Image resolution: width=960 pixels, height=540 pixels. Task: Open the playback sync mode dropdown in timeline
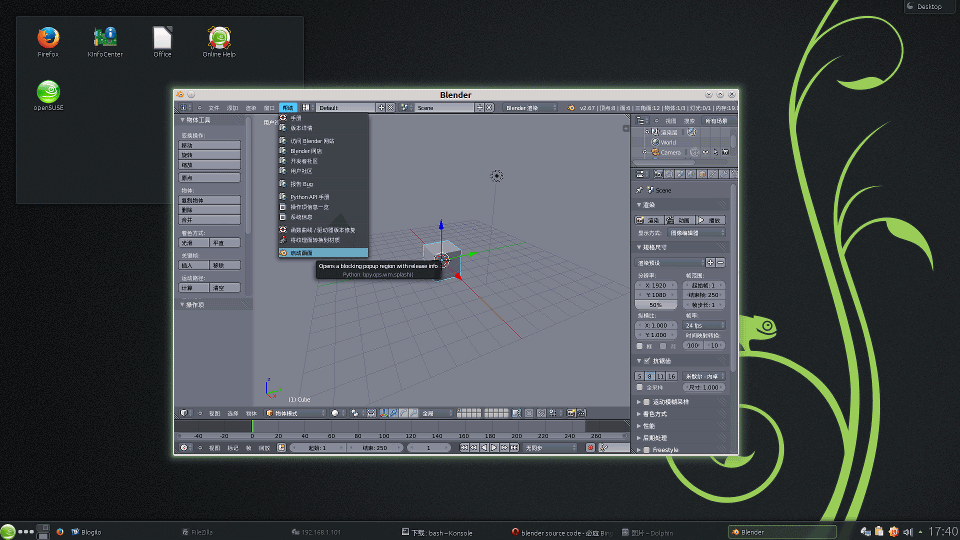(x=550, y=448)
